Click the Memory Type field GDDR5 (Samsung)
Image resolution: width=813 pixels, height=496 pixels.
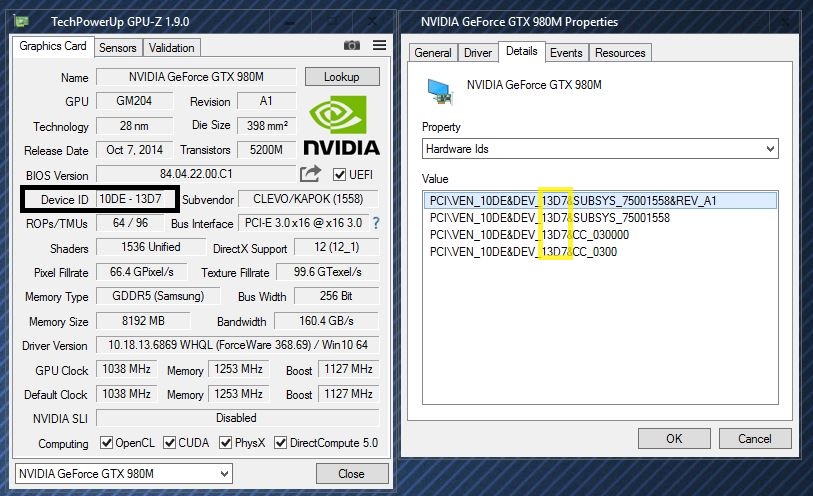158,296
